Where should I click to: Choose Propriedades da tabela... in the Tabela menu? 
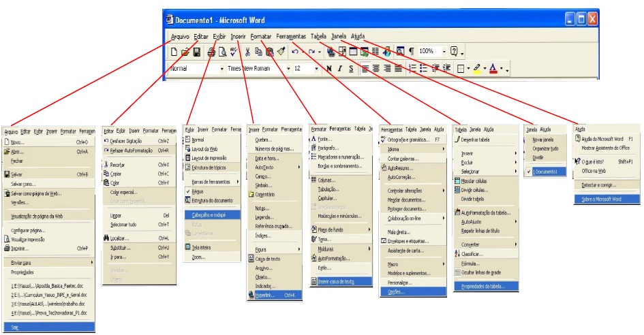[486, 287]
